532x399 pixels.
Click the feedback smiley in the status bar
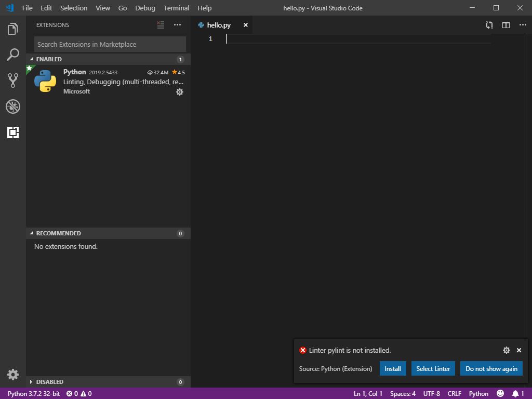(500, 393)
